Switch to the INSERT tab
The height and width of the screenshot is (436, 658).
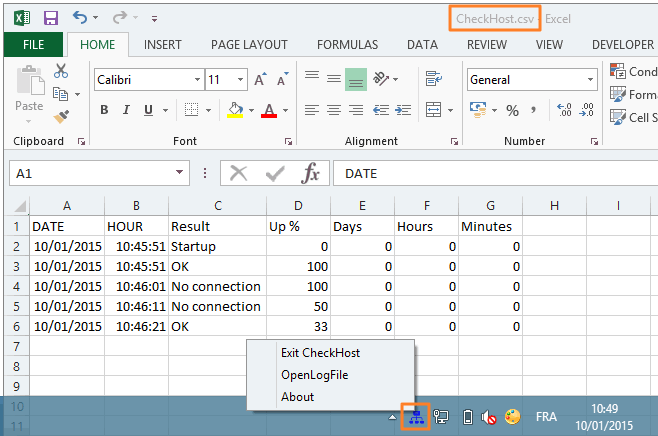(x=162, y=44)
